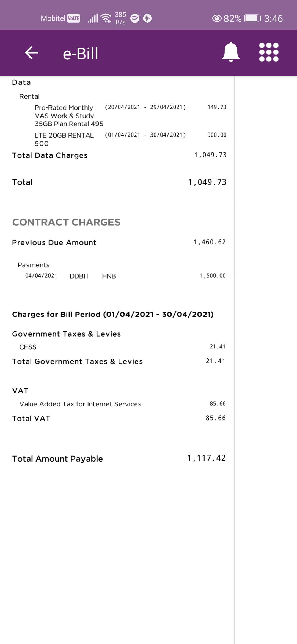Open notifications bell icon

pos(231,52)
